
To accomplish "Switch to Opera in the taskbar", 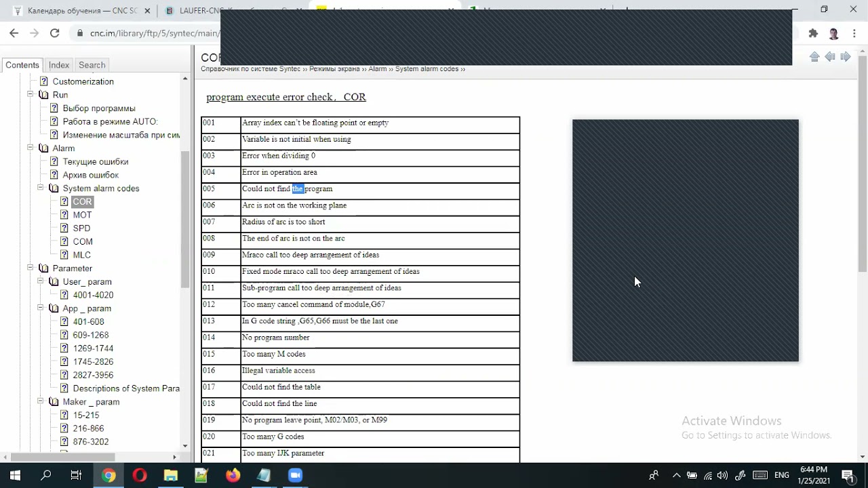I will [x=140, y=475].
